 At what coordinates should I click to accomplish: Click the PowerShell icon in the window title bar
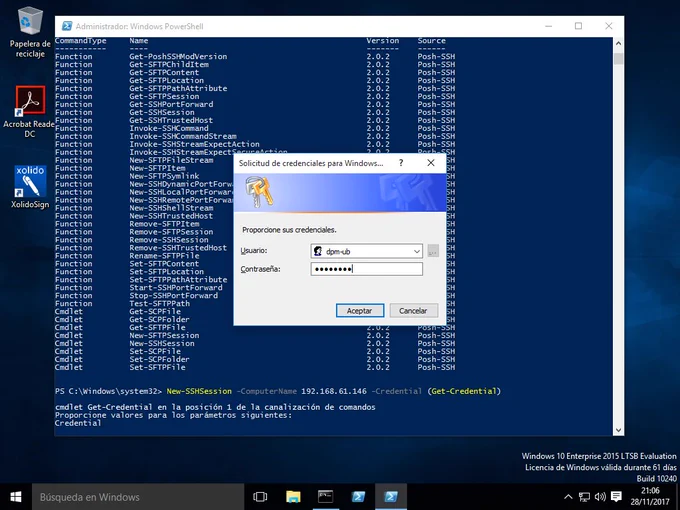66,26
